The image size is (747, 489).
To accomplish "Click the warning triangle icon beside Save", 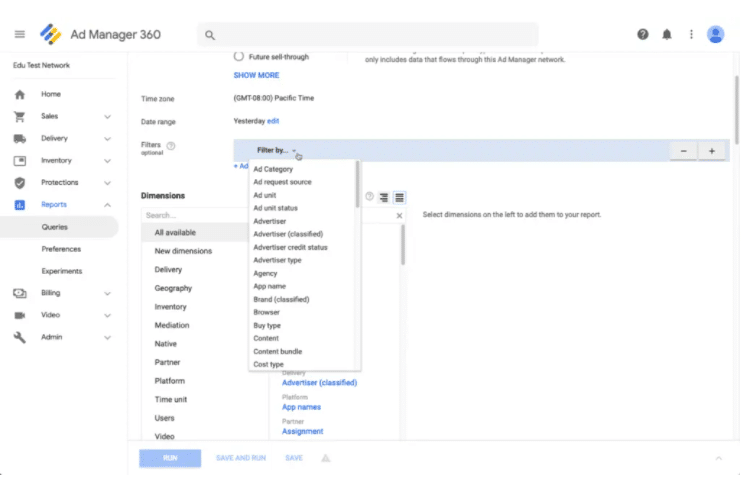I will pos(326,458).
